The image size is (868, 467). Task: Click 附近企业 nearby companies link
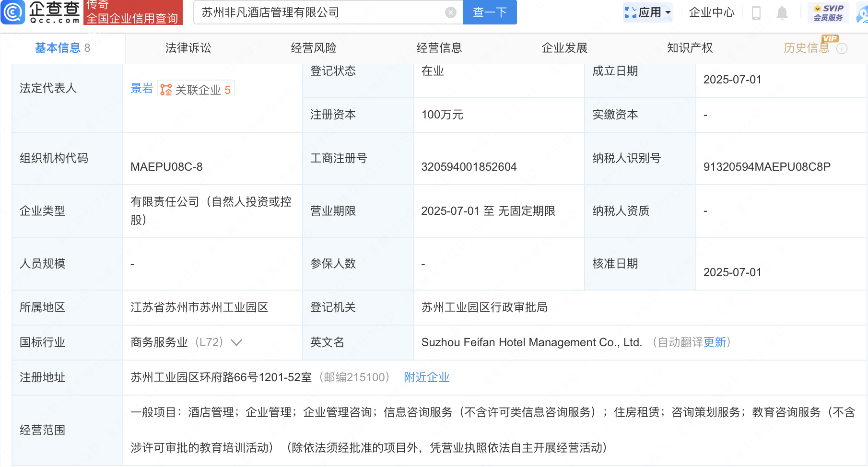(426, 377)
